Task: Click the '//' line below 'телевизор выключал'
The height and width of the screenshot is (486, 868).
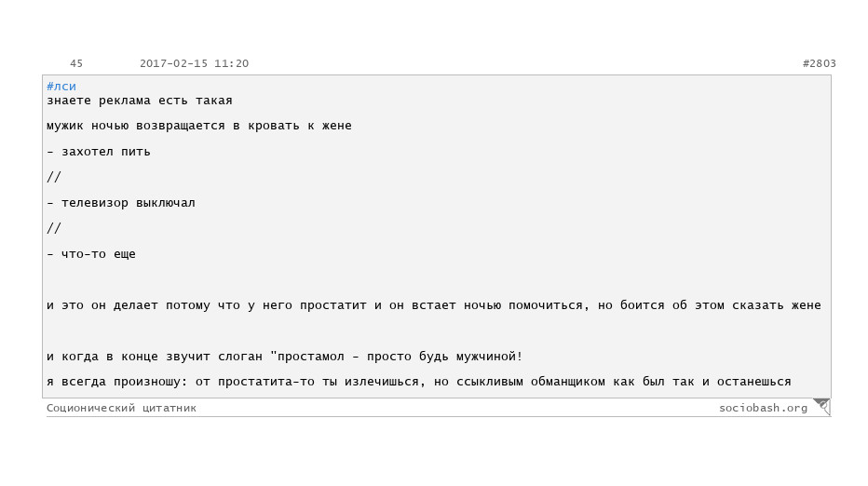Action: pyautogui.click(x=54, y=228)
